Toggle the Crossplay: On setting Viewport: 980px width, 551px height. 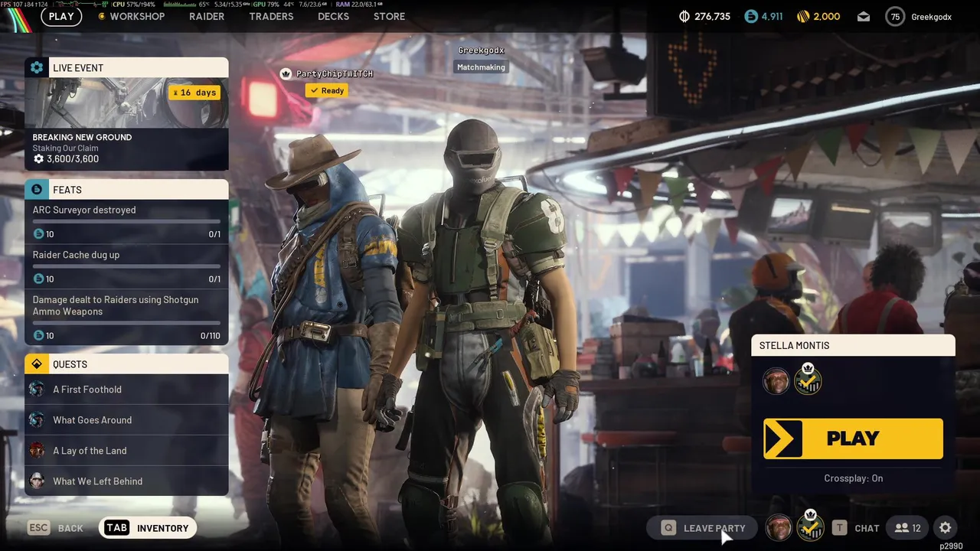pos(854,478)
